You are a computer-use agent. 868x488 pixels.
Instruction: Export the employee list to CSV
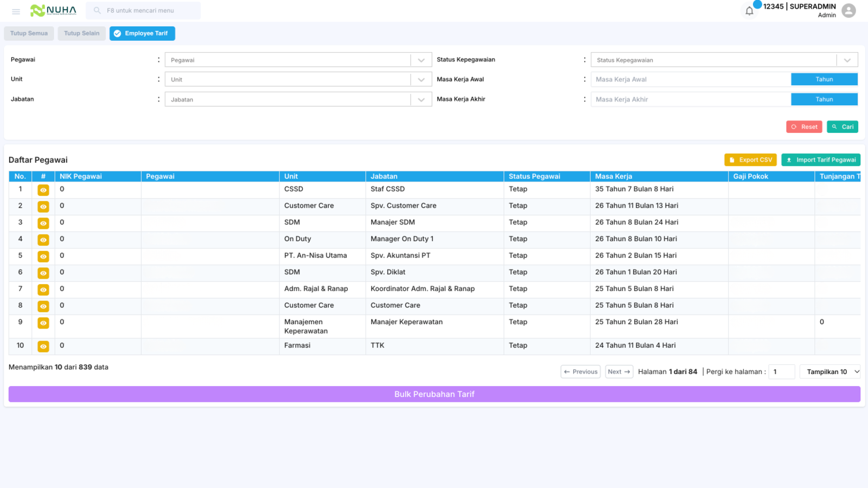click(x=750, y=160)
